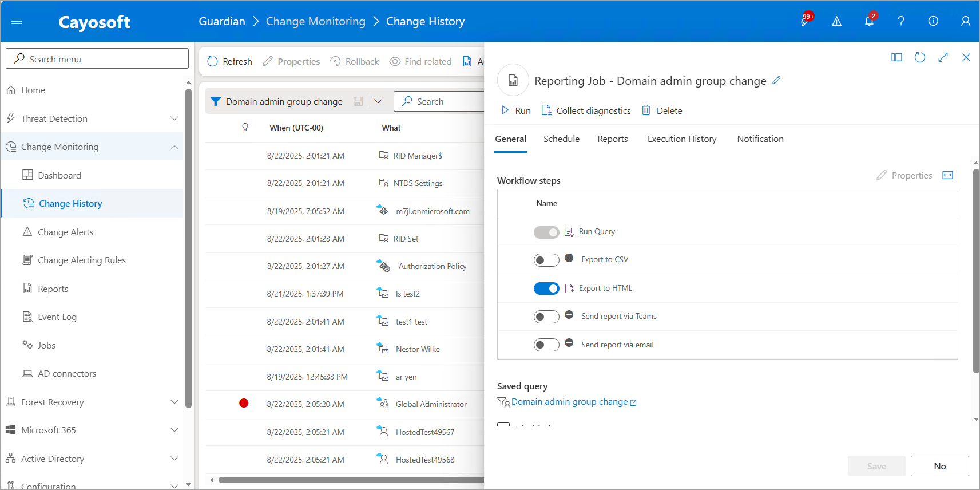
Task: Open the notifications bell icon
Action: (x=869, y=21)
